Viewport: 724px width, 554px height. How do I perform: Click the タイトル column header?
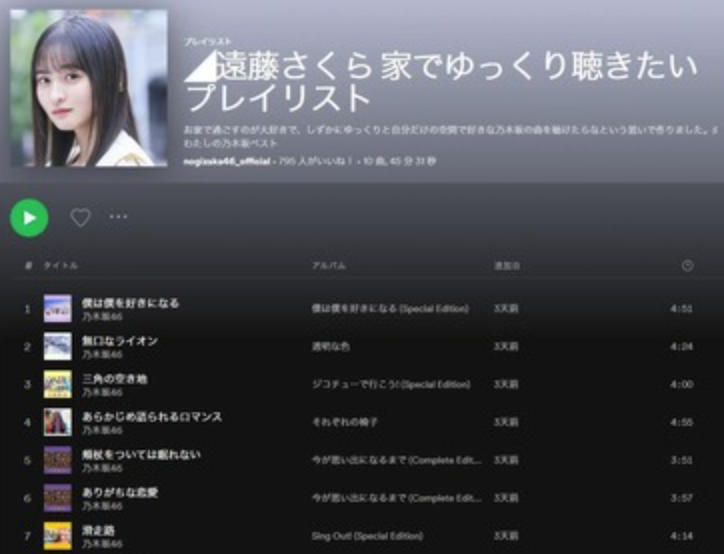[x=60, y=265]
